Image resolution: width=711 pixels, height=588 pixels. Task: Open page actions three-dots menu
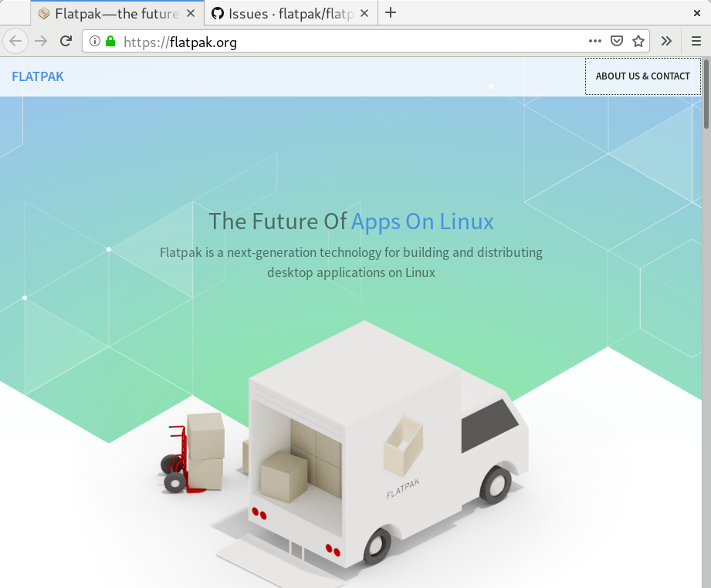tap(595, 41)
